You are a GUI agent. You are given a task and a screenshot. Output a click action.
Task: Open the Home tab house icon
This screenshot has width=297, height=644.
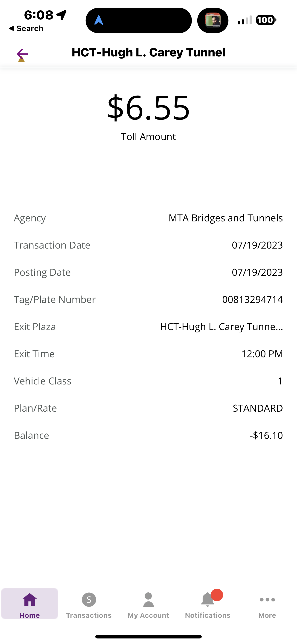click(30, 600)
